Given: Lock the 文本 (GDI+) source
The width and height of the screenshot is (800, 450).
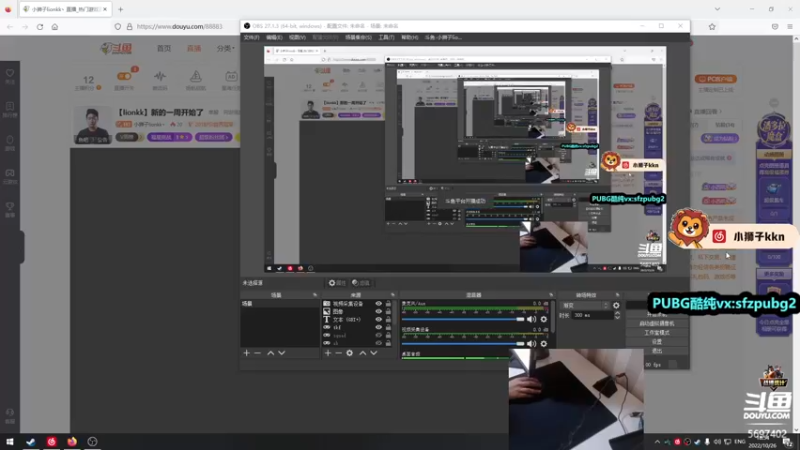Looking at the screenshot, I should pyautogui.click(x=388, y=319).
